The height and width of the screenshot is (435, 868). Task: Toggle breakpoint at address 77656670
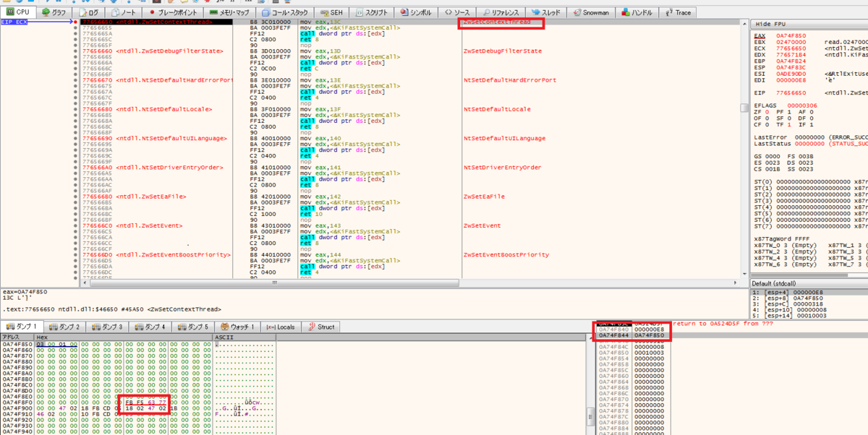[75, 80]
